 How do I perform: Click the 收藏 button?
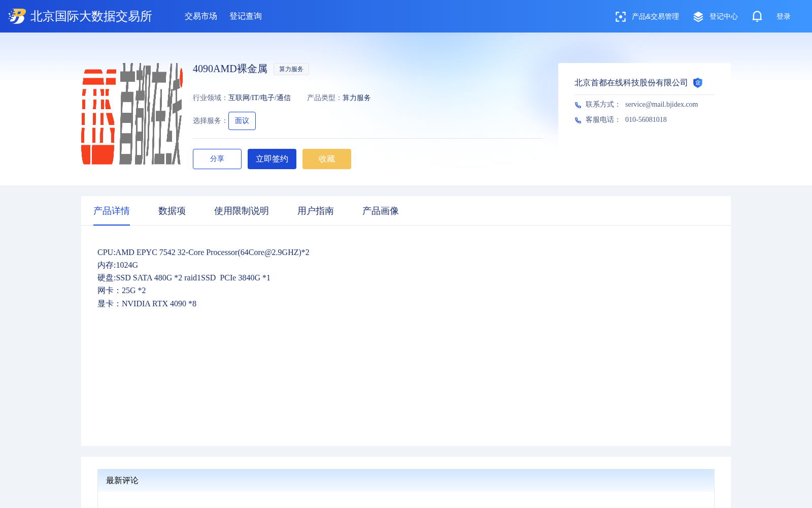pos(327,159)
